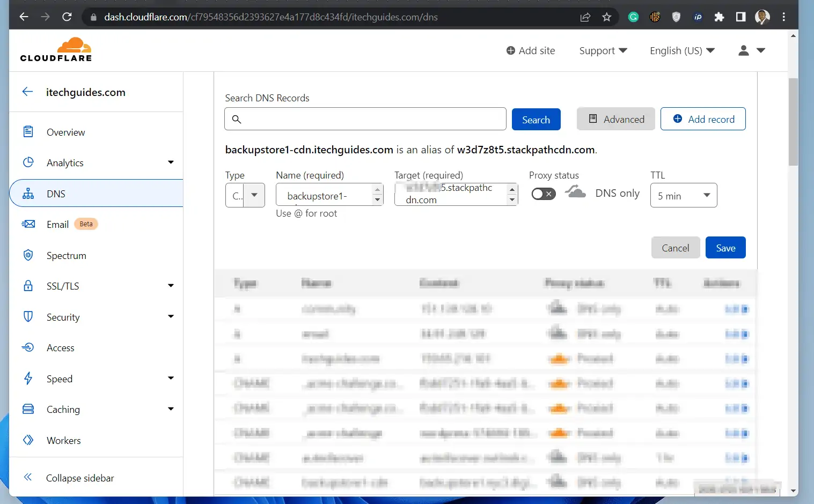
Task: Click the magnifier icon in search box
Action: point(237,119)
